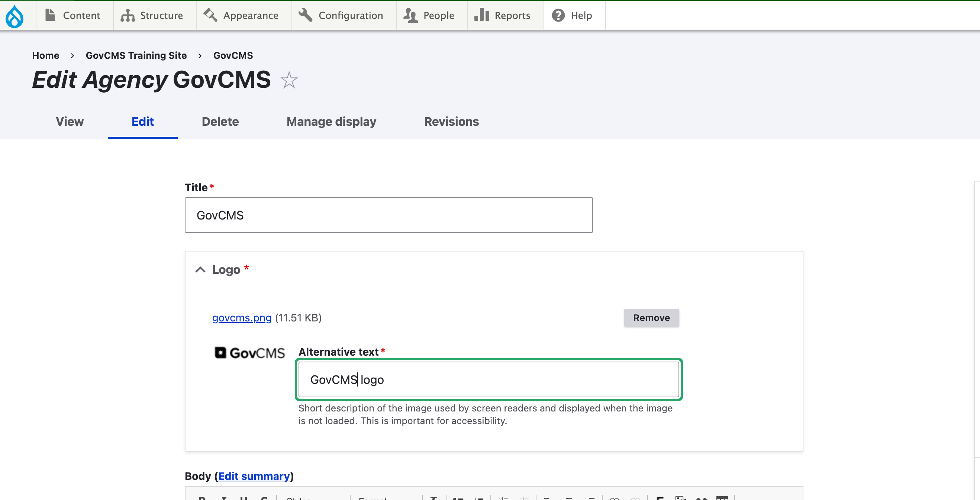Collapse the Logo fieldset chevron

(200, 270)
